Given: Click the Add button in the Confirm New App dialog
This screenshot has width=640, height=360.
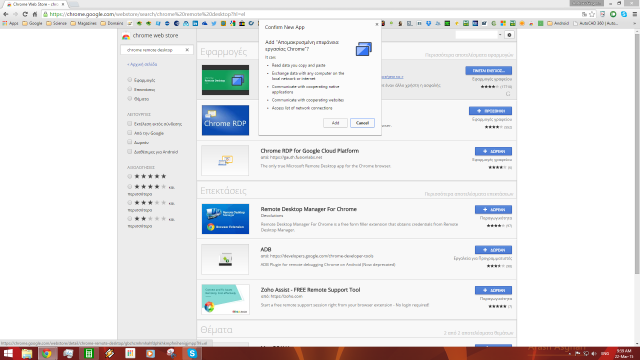Looking at the screenshot, I should tap(335, 123).
